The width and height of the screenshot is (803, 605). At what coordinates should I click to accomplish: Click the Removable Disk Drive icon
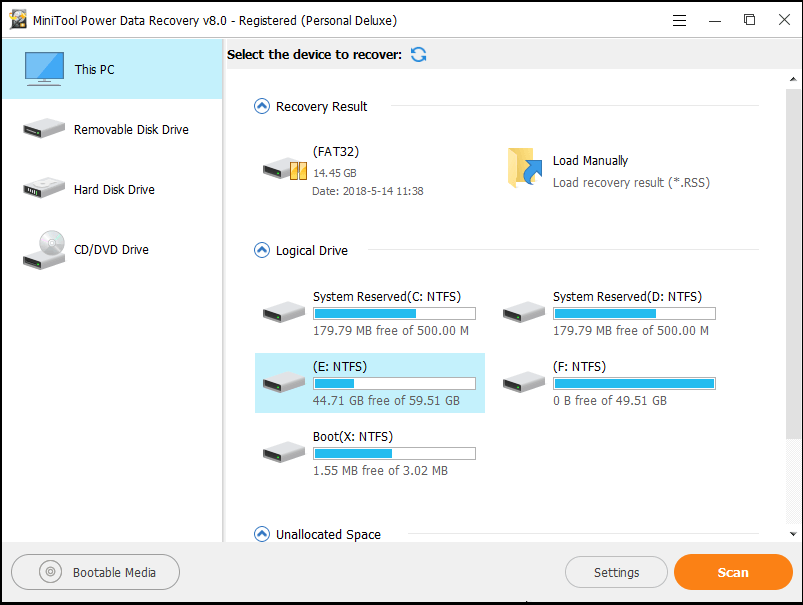tap(44, 129)
